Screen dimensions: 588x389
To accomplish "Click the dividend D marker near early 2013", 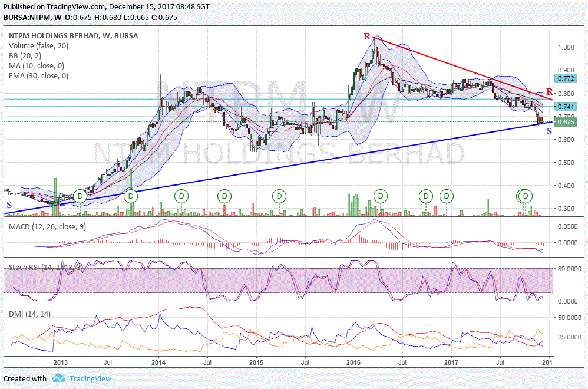I will [x=80, y=196].
